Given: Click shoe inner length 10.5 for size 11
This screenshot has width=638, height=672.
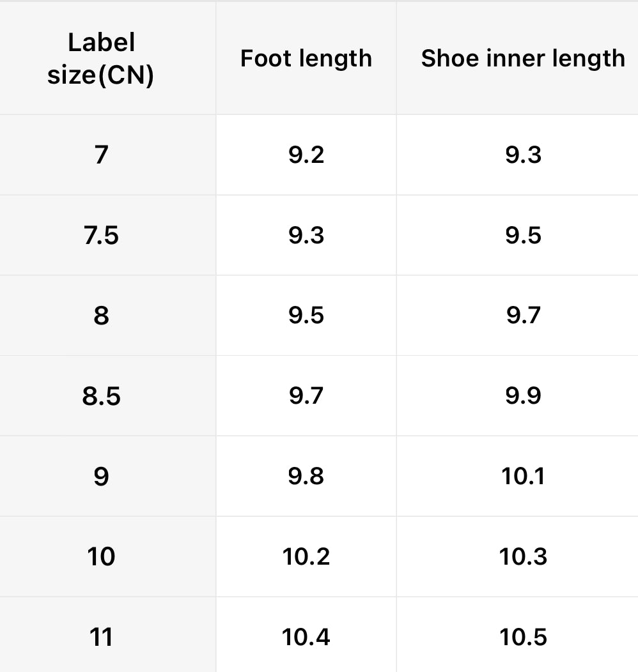Looking at the screenshot, I should point(523,638).
